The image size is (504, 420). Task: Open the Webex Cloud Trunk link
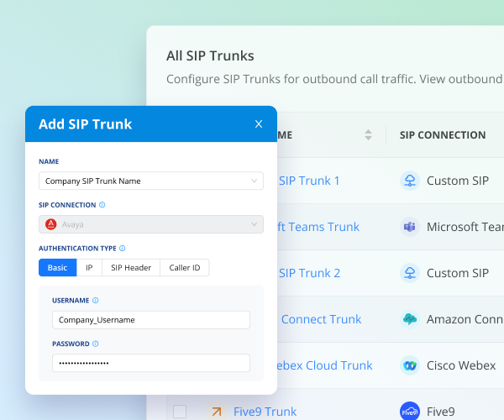324,365
